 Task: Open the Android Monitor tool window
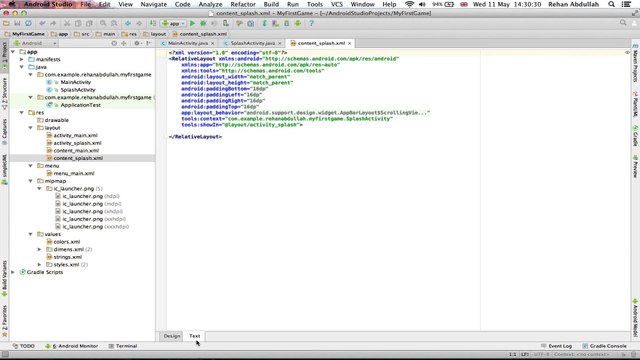point(72,346)
